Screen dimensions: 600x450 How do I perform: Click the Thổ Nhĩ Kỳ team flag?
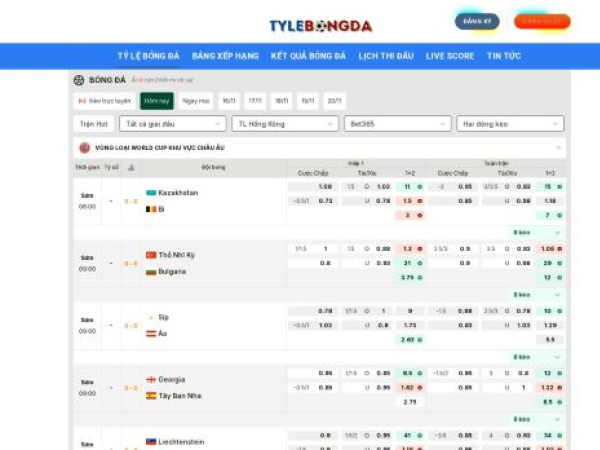tap(151, 255)
